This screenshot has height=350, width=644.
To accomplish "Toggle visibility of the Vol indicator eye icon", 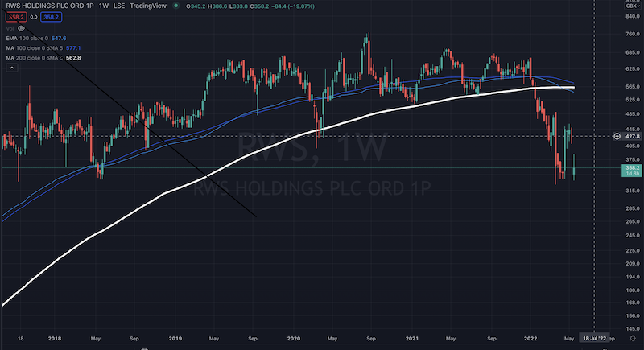I will [x=21, y=28].
